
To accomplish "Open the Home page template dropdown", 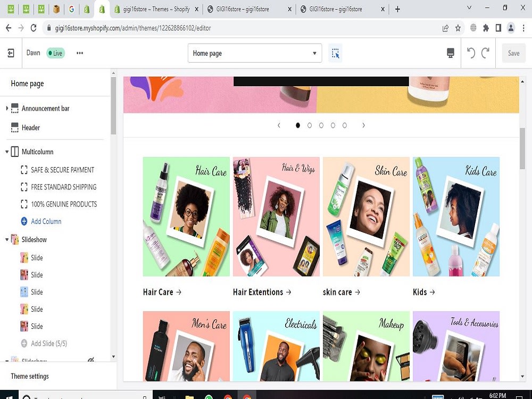I will pyautogui.click(x=255, y=53).
